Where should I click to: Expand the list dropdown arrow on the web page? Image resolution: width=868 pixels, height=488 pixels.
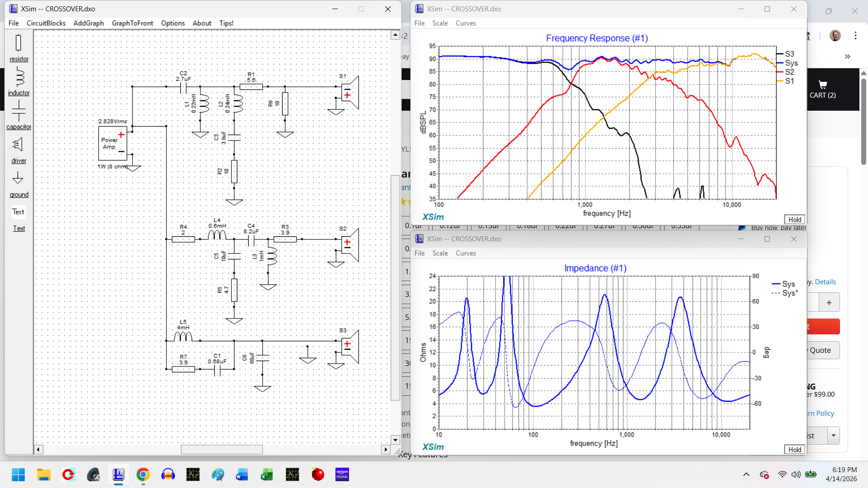833,436
